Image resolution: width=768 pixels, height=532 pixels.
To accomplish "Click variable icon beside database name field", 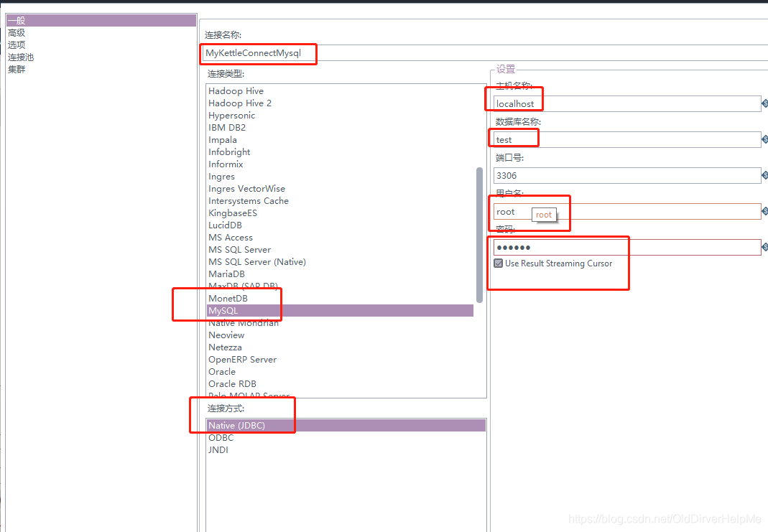I will (x=764, y=139).
